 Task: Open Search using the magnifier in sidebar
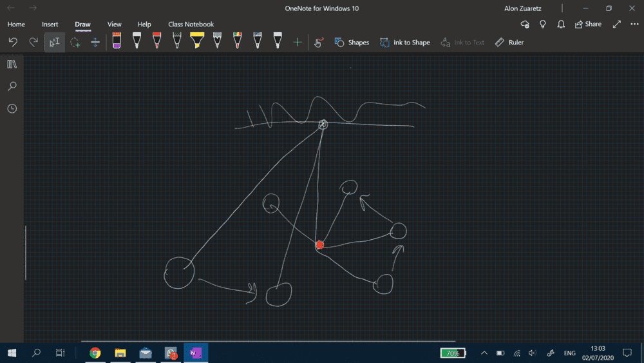pyautogui.click(x=12, y=86)
